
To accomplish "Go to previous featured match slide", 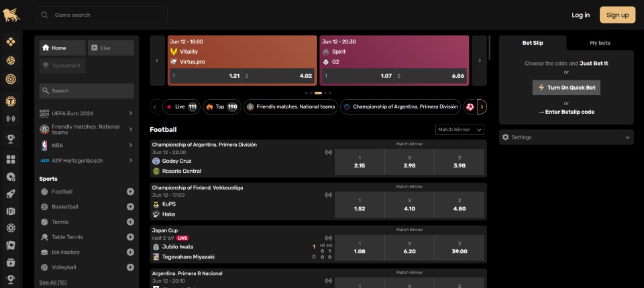I will pos(157,60).
